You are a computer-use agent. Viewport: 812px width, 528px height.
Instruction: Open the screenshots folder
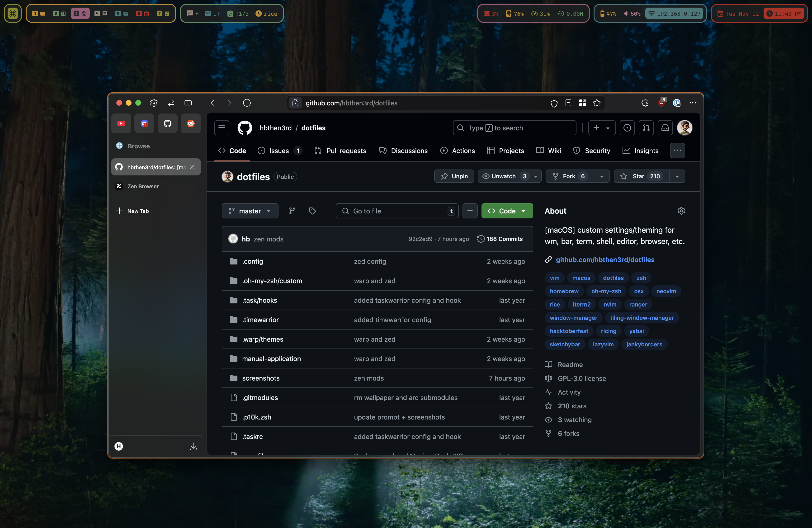pos(261,378)
